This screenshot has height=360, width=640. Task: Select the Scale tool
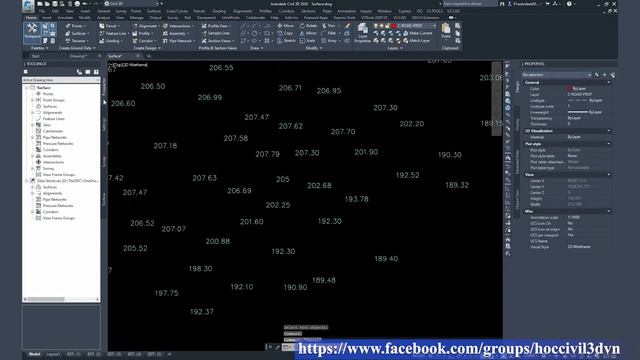[307, 40]
